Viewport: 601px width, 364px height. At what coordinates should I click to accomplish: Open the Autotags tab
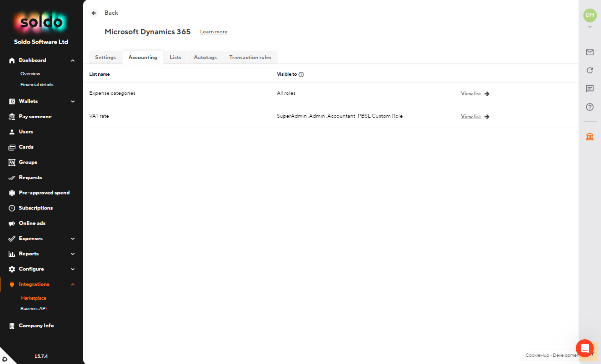(x=205, y=57)
